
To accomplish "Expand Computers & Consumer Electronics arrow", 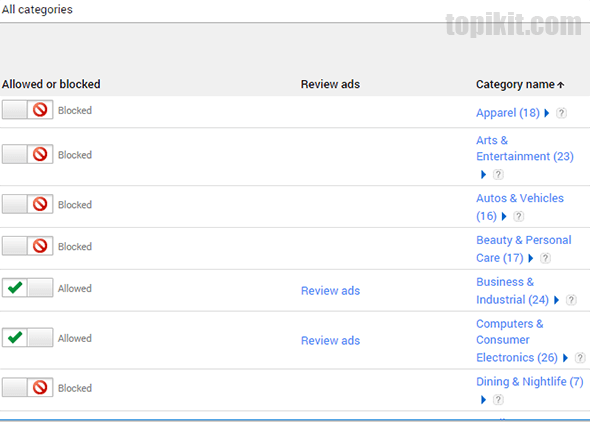I will 565,358.
